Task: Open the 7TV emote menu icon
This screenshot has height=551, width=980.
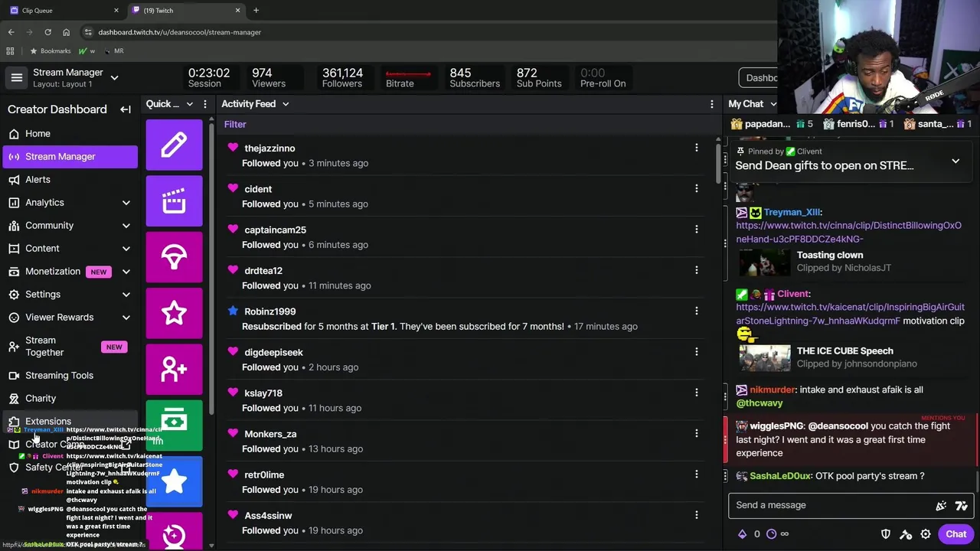Action: click(962, 505)
